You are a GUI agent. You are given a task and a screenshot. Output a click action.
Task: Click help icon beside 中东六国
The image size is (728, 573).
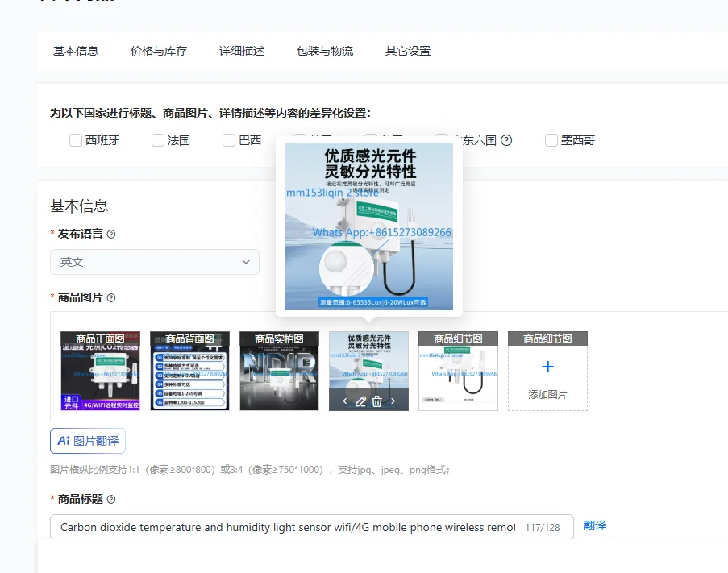pyautogui.click(x=506, y=140)
